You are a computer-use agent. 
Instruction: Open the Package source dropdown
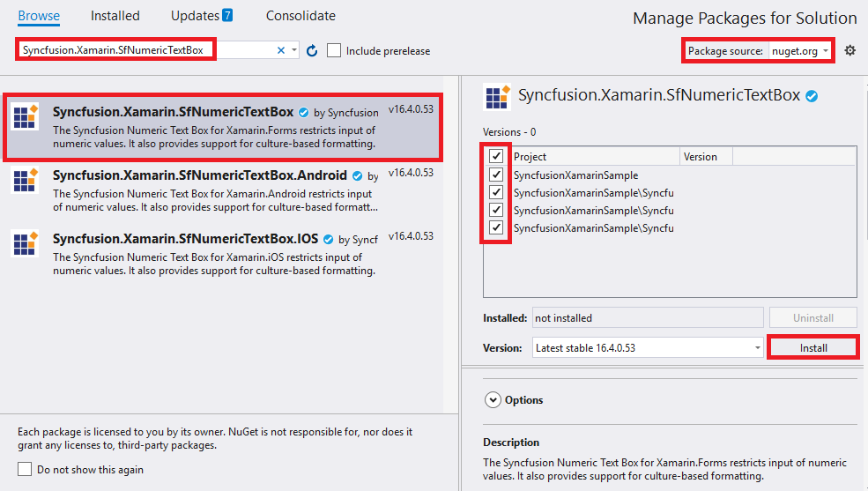click(x=800, y=51)
